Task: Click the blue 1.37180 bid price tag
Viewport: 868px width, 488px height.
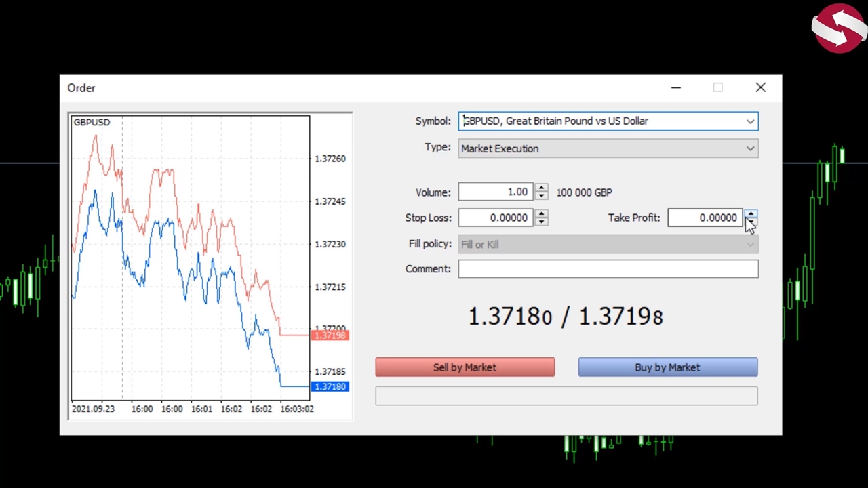Action: pos(330,386)
